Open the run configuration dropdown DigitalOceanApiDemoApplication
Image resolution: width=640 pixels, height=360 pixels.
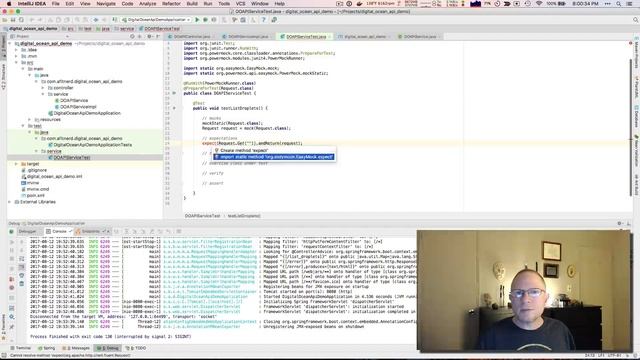point(156,20)
